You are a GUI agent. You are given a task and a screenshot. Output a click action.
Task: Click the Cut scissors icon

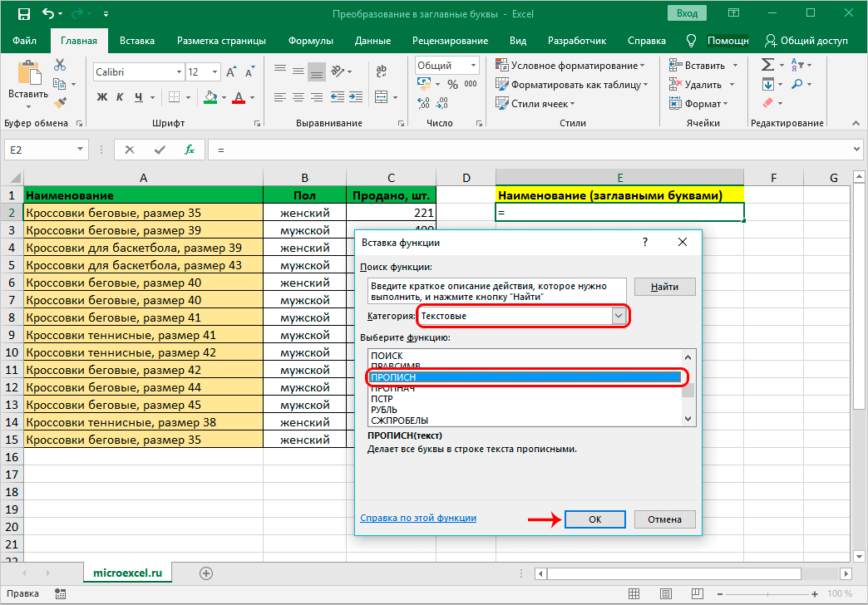tap(60, 66)
